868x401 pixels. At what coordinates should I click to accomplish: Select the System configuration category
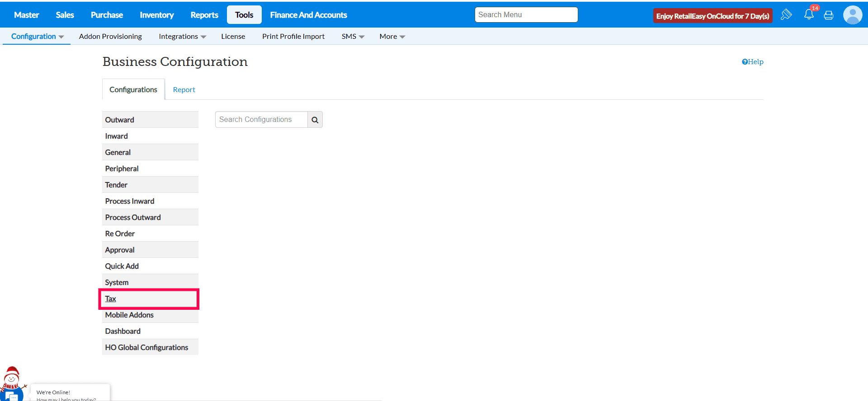coord(150,282)
